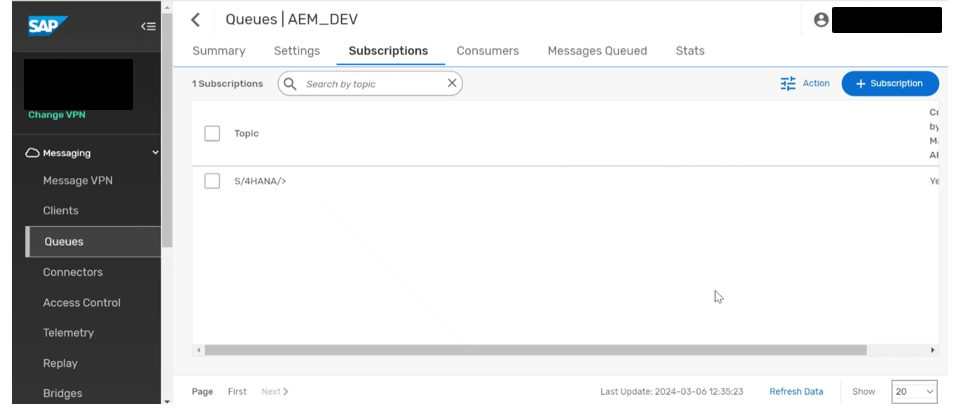
Task: Add a new Subscription
Action: (x=890, y=83)
